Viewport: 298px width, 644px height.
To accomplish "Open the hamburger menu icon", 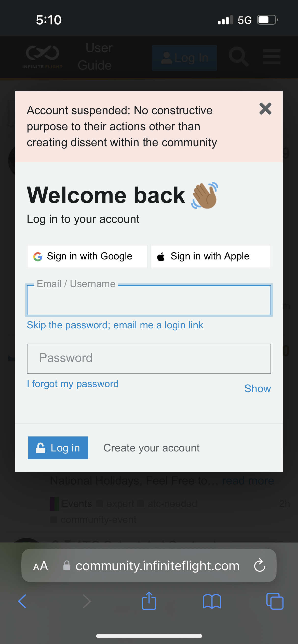I will (x=272, y=56).
